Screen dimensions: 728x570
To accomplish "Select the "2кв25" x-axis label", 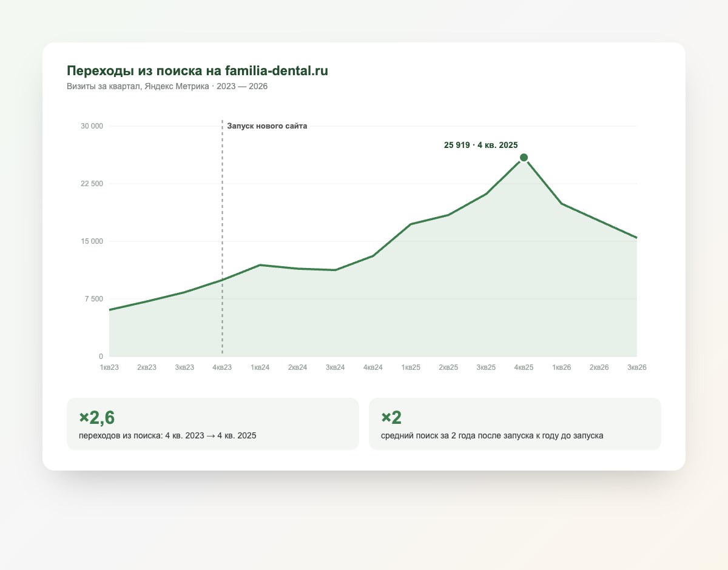I will 448,367.
